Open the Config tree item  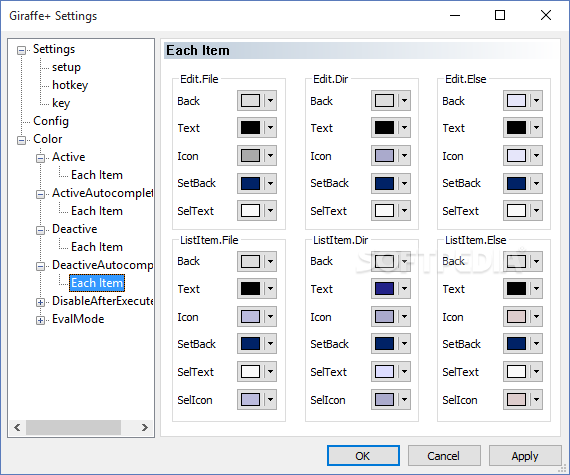tap(51, 121)
